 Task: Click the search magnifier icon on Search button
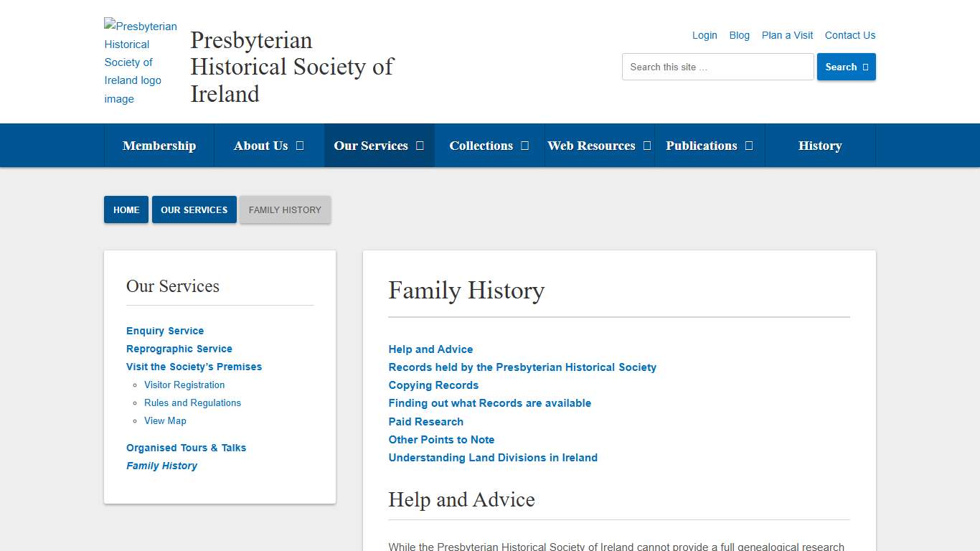(x=864, y=66)
